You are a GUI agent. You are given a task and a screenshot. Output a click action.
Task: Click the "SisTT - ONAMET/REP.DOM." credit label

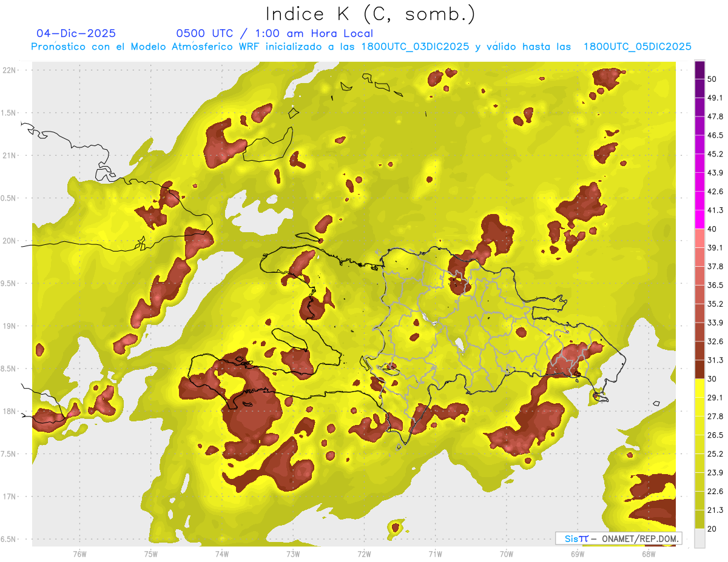[618, 538]
